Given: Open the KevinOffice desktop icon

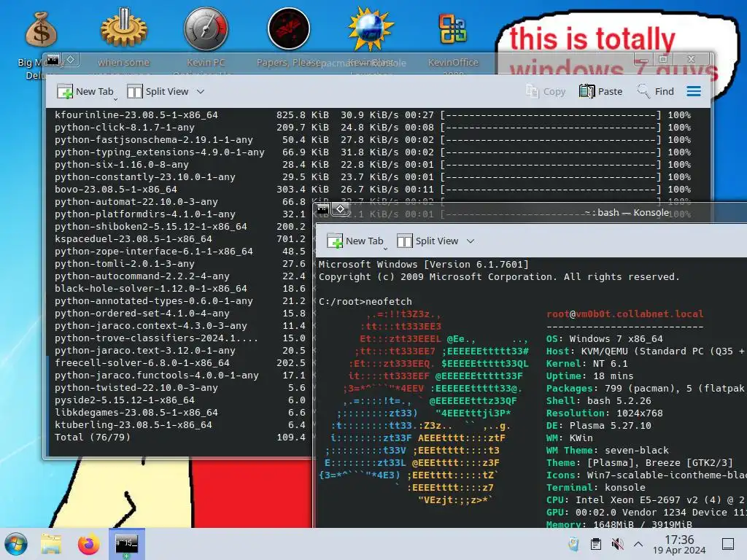Looking at the screenshot, I should (x=453, y=29).
